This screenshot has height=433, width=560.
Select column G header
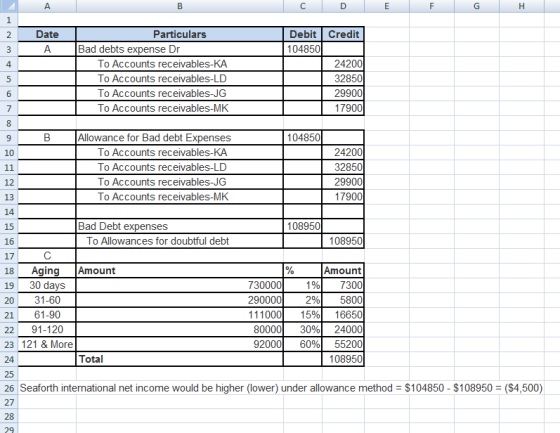477,6
